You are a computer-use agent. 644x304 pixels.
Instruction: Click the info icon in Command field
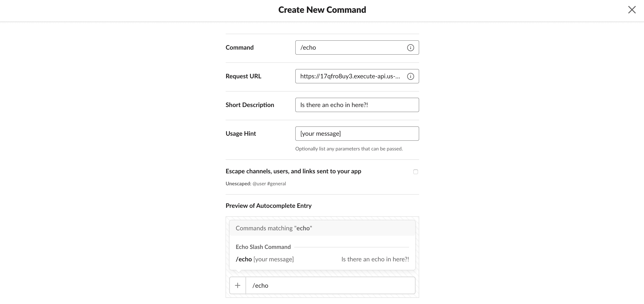pos(410,47)
